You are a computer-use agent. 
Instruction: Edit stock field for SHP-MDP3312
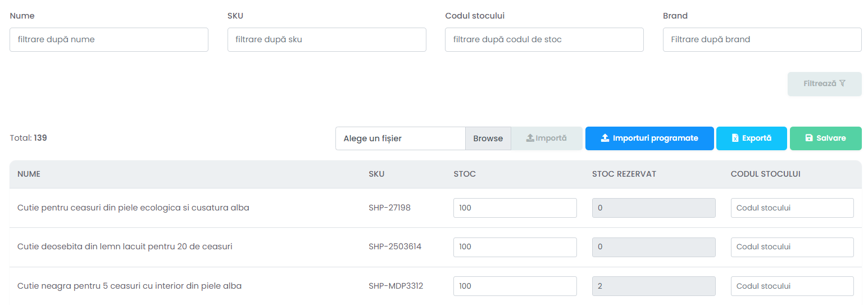click(x=515, y=286)
